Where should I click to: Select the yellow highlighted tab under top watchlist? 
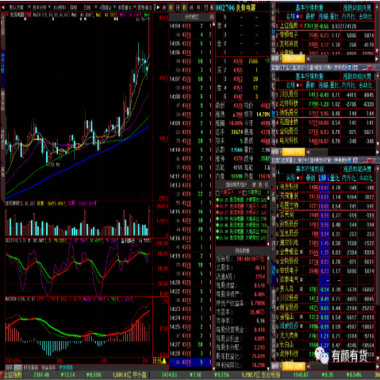click(293, 59)
